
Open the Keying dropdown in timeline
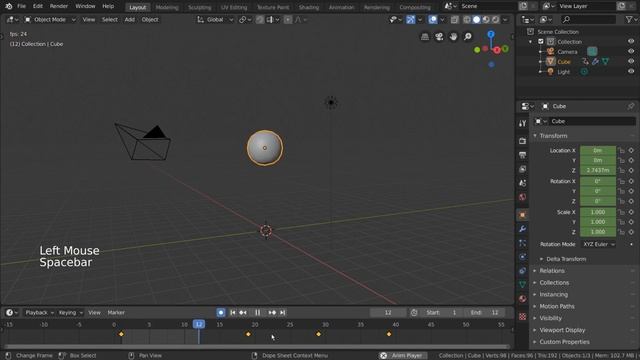70,313
